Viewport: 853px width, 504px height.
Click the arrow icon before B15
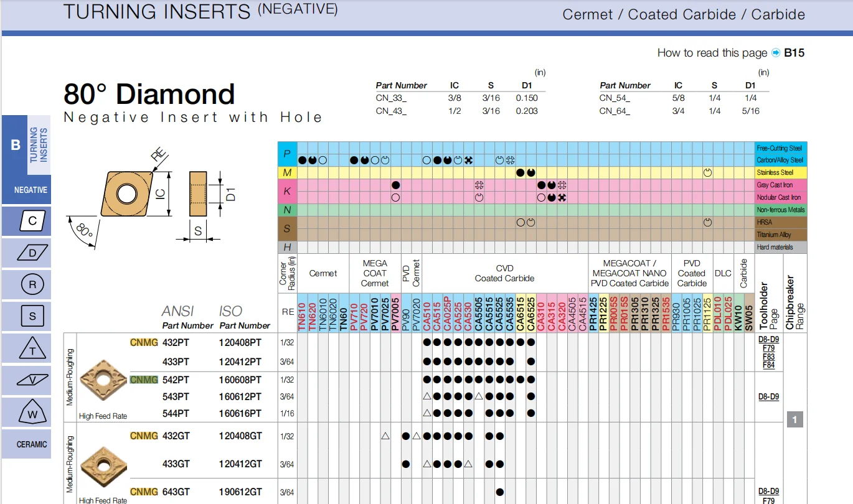776,53
